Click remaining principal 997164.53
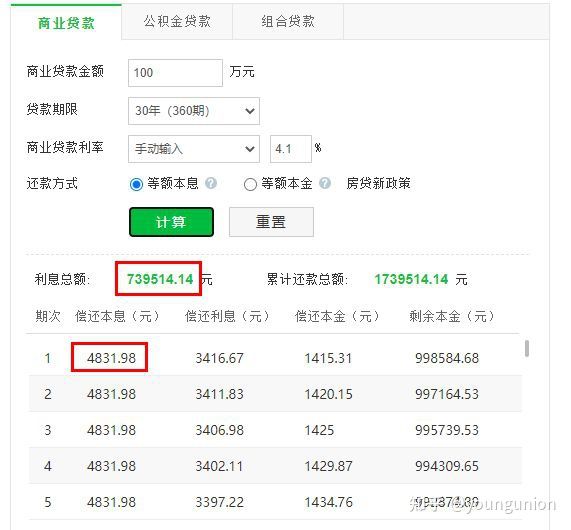The image size is (571, 530). (447, 394)
